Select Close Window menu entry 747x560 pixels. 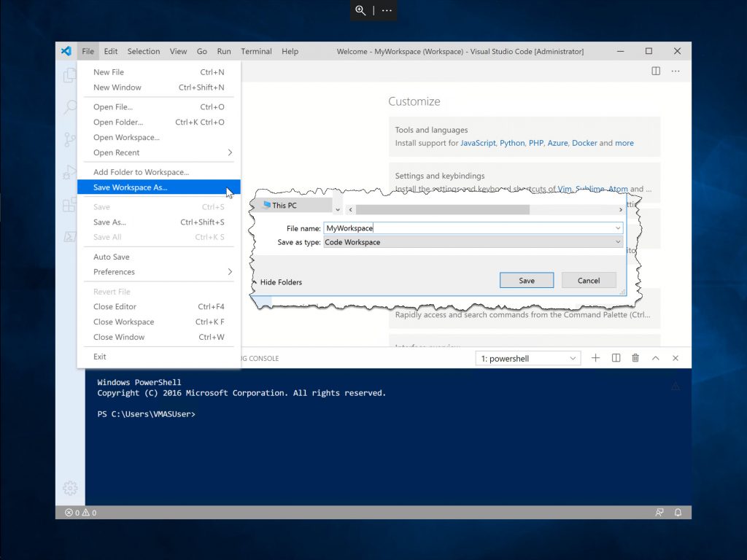[158, 337]
